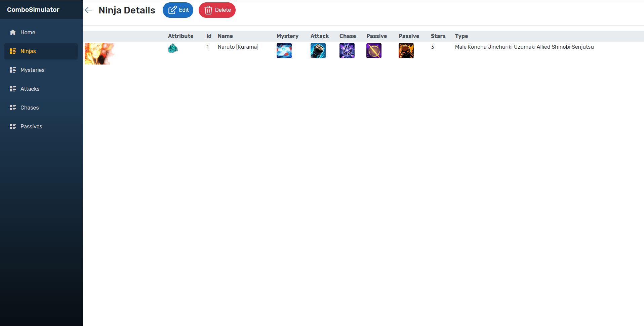
Task: Click the teal attribute icon
Action: 173,48
